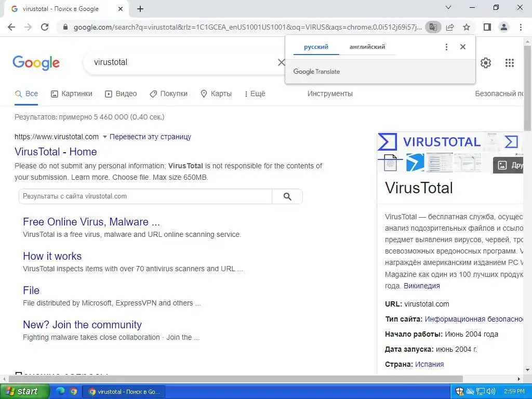Viewport: 532px width, 399px height.
Task: Click the security shield tray icon
Action: 460,392
